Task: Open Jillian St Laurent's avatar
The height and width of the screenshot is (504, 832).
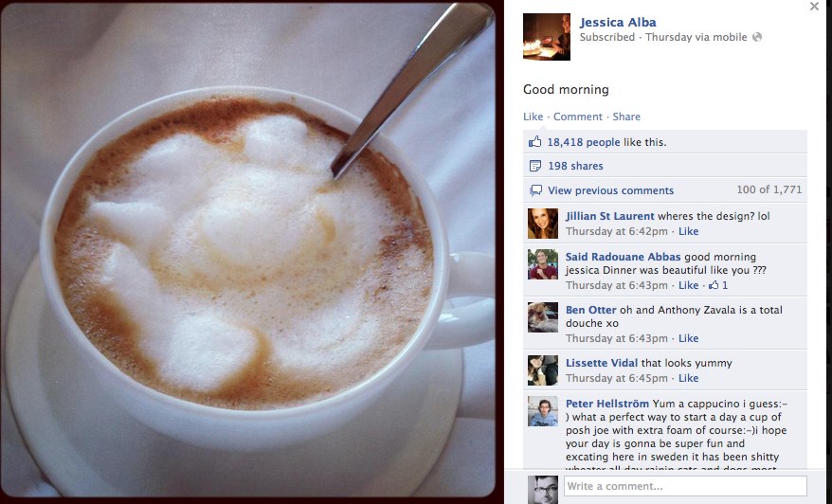Action: coord(543,224)
